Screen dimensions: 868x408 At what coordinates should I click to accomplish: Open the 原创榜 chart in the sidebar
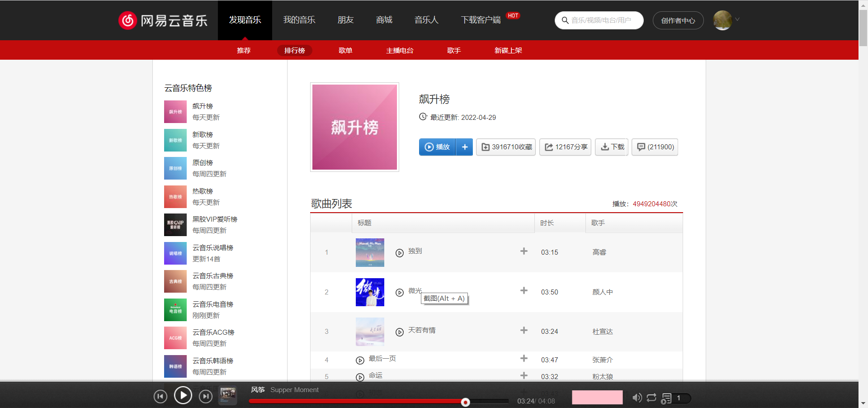coord(203,162)
